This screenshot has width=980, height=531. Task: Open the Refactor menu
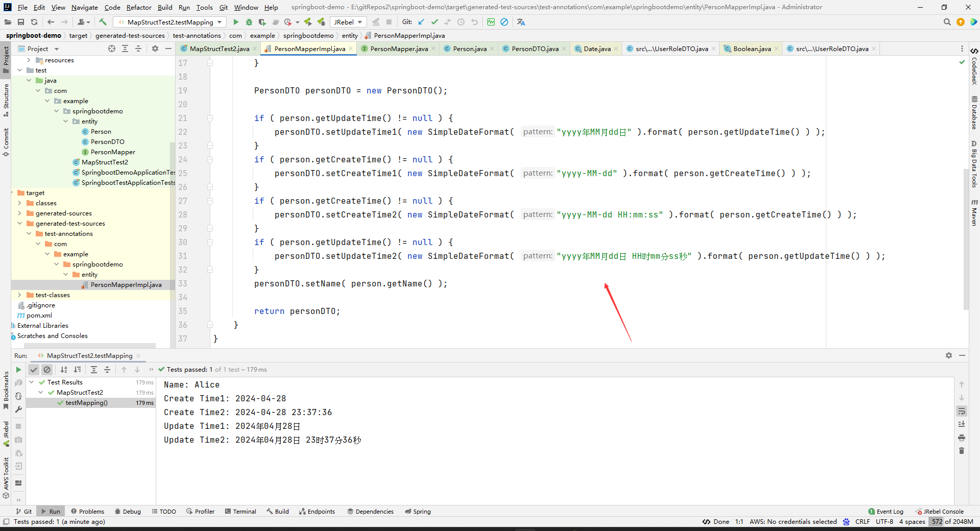point(139,7)
